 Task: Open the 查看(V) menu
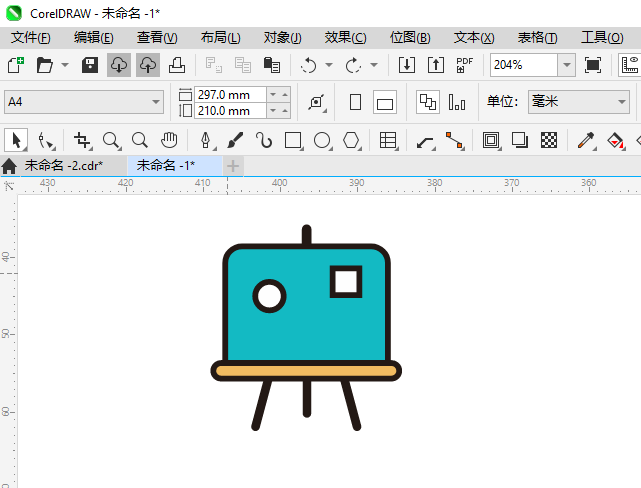[157, 38]
